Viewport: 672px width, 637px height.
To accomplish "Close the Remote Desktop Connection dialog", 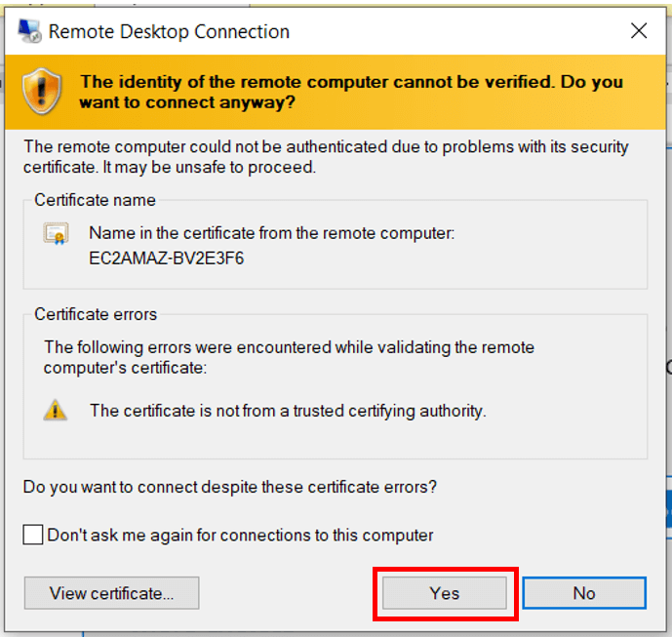I will pos(639,30).
